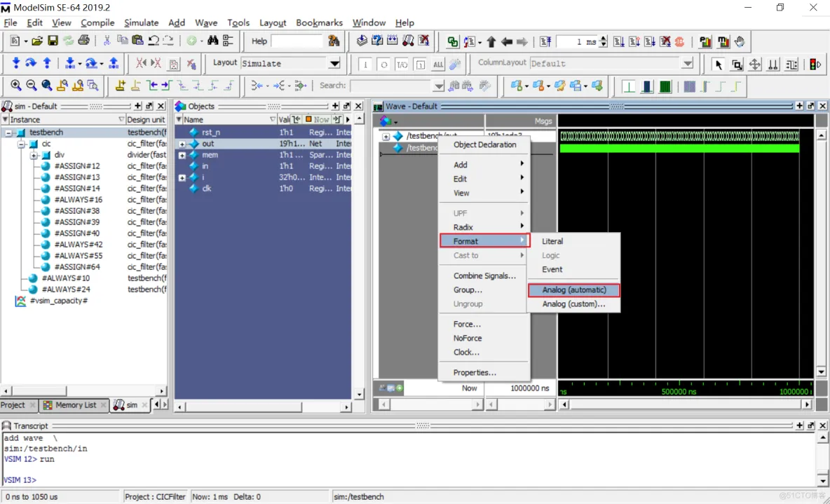Select the arrow pointer select mode tool

[719, 64]
